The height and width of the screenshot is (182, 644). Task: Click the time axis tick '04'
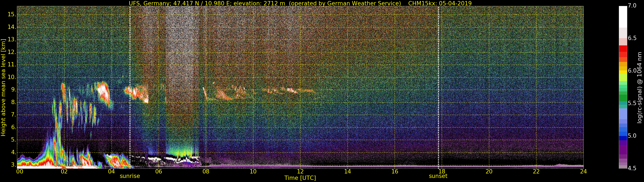[x=111, y=172]
